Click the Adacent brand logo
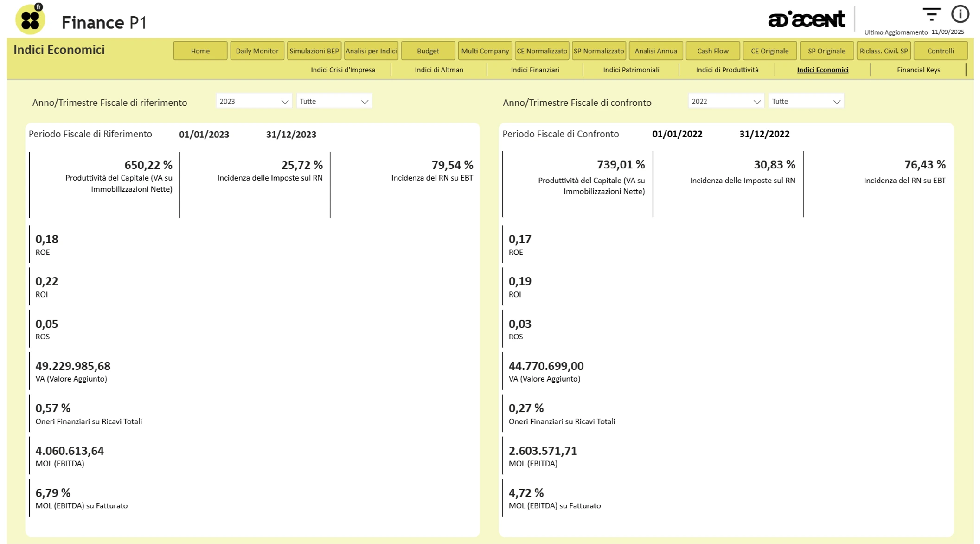This screenshot has height=544, width=980. [806, 19]
